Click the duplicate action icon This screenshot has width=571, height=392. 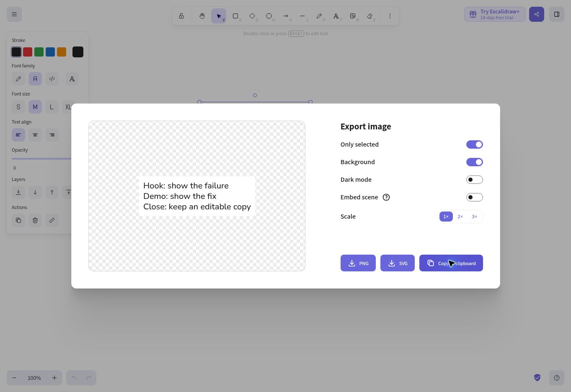coord(18,220)
